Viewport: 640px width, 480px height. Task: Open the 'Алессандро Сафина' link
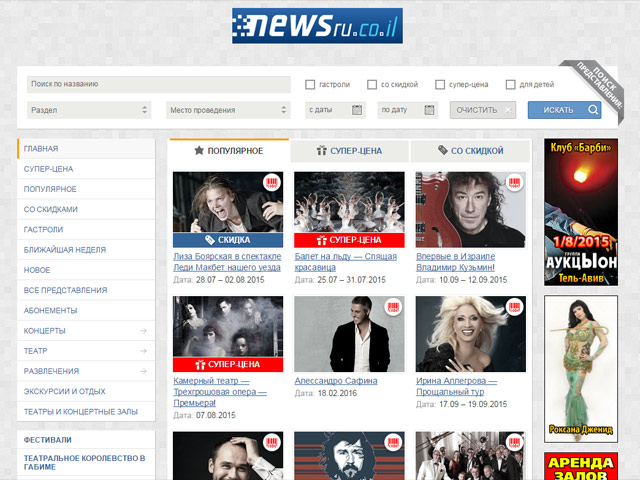click(x=336, y=381)
